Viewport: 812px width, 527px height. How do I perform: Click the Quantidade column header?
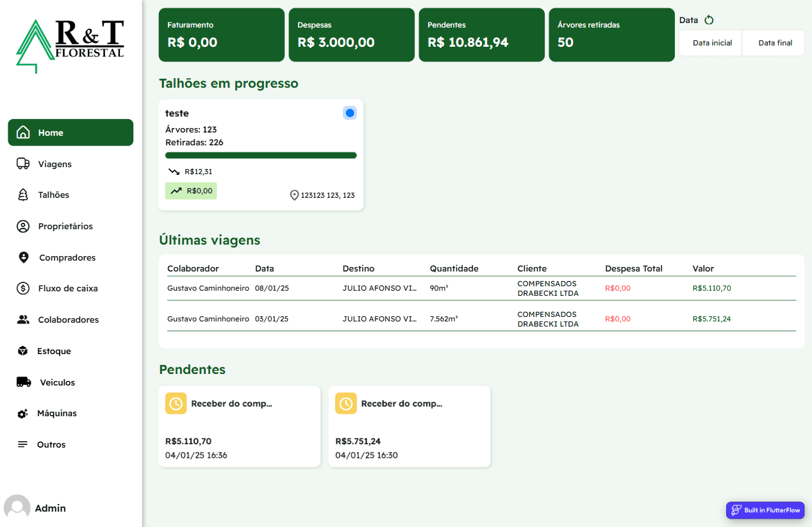click(454, 268)
